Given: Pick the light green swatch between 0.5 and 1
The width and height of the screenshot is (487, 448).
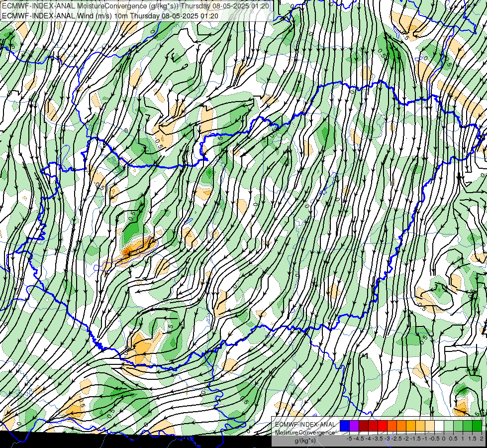Looking at the screenshot, I should pyautogui.click(x=458, y=426).
